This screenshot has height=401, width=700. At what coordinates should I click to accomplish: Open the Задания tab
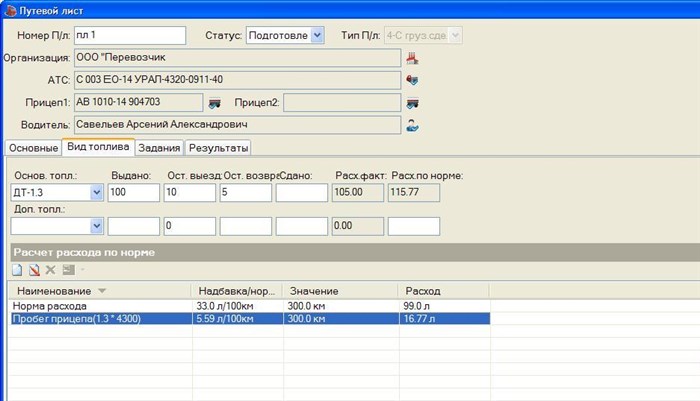(x=159, y=148)
